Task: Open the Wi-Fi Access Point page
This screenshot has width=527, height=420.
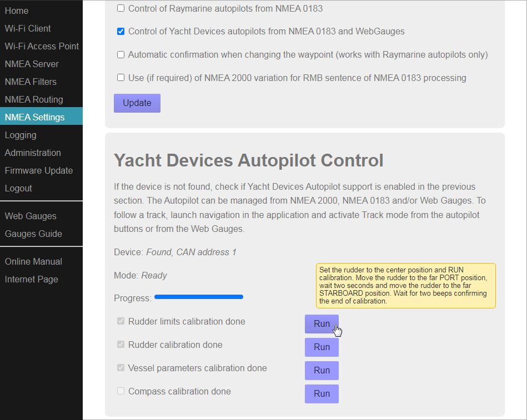Action: [42, 46]
